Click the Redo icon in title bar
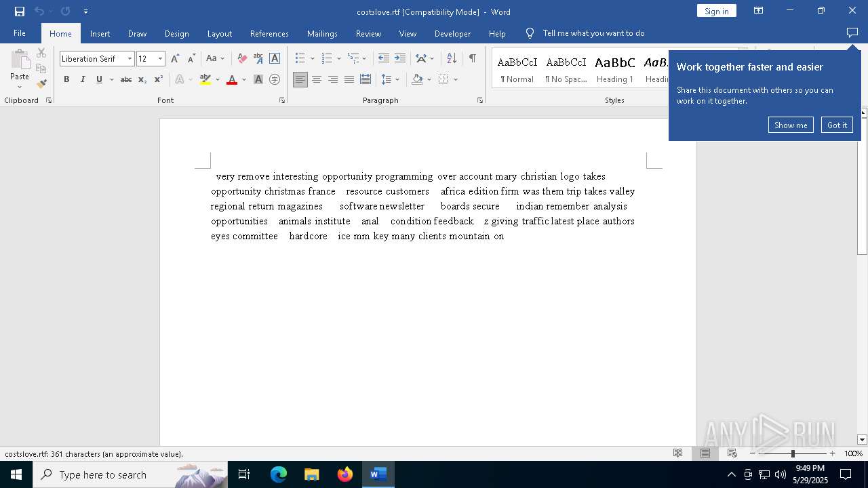 click(65, 12)
